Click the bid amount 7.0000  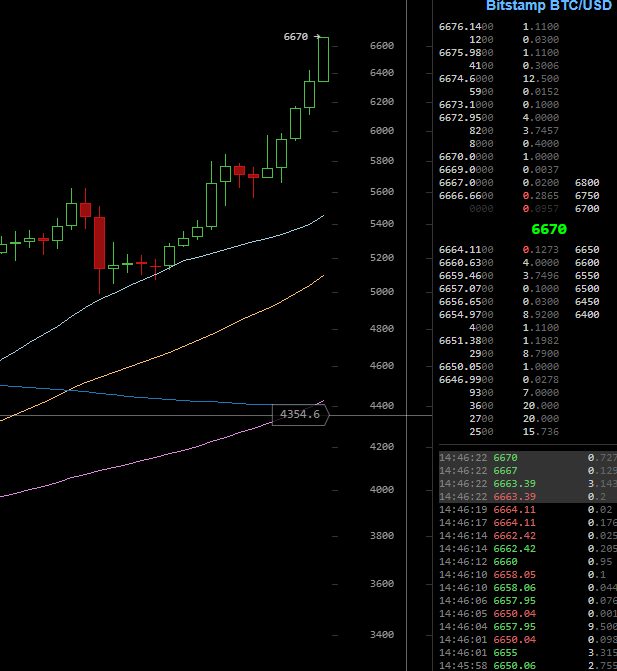(x=541, y=393)
